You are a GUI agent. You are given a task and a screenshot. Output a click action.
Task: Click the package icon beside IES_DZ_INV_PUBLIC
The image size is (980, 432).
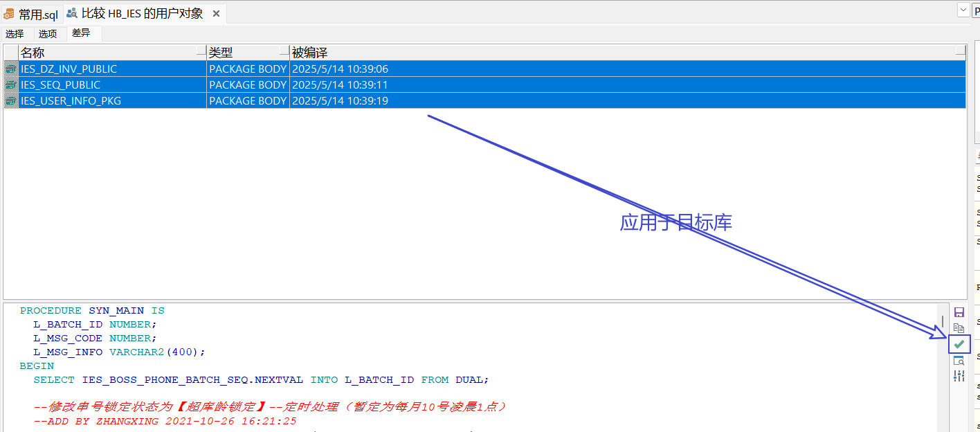pos(11,69)
